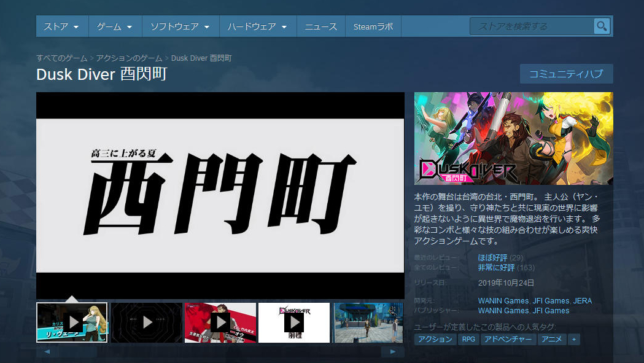The width and height of the screenshot is (644, 363).
Task: Click the thumbnail strip scrollbar track
Action: click(220, 351)
